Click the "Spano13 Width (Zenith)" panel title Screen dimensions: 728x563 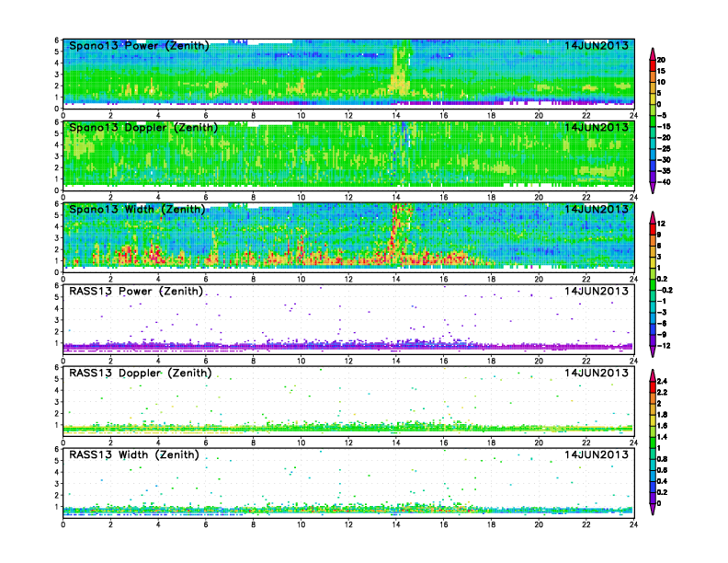[x=137, y=210]
